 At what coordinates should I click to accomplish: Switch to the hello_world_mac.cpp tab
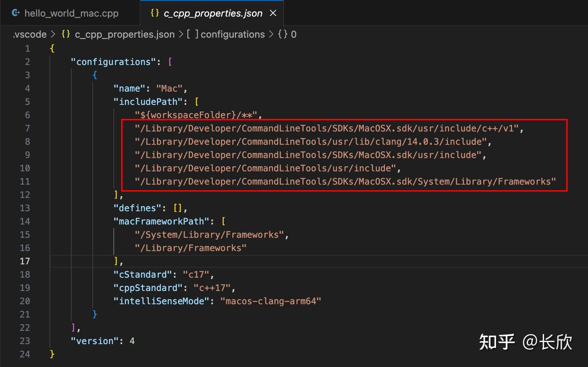coord(71,13)
